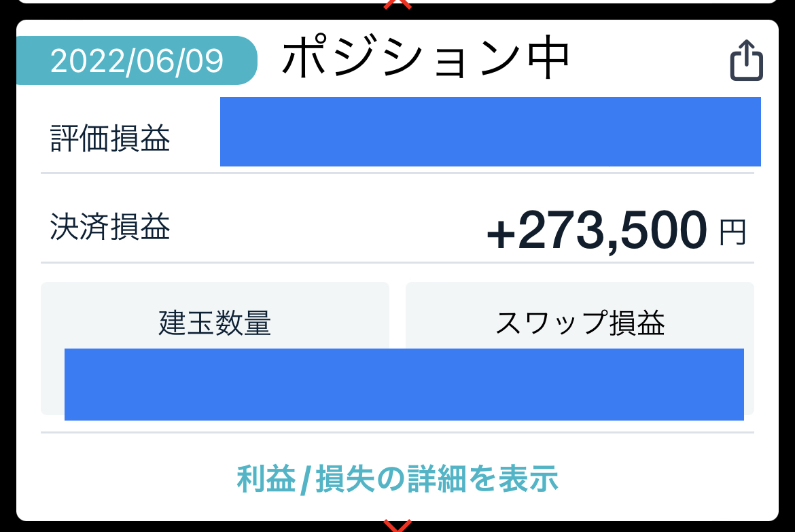Click the ポジション中 status title
795x532 pixels.
(x=426, y=58)
